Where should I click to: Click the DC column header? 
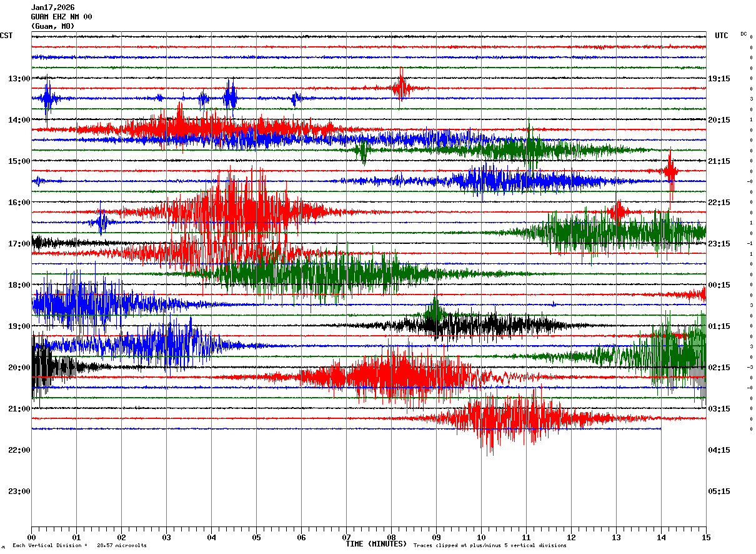(744, 34)
